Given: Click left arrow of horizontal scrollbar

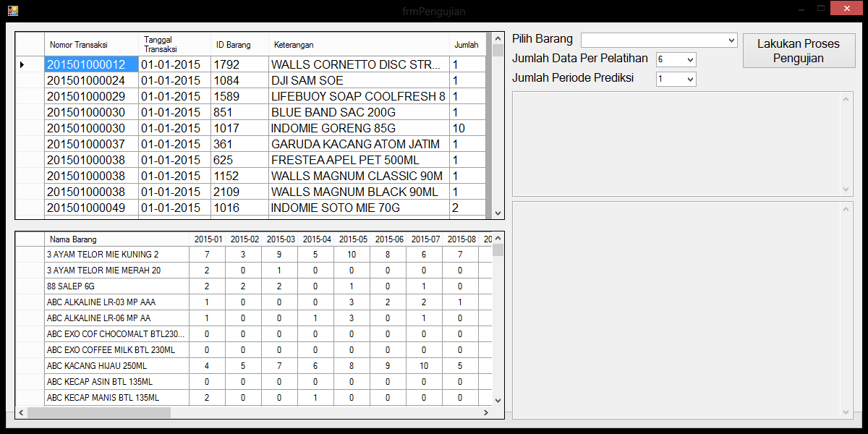Looking at the screenshot, I should [21, 412].
